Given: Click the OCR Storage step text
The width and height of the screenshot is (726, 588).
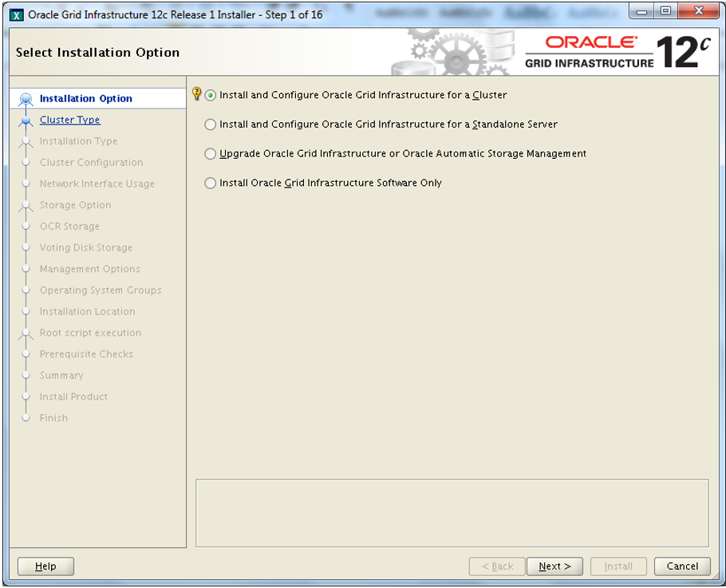Looking at the screenshot, I should 70,227.
